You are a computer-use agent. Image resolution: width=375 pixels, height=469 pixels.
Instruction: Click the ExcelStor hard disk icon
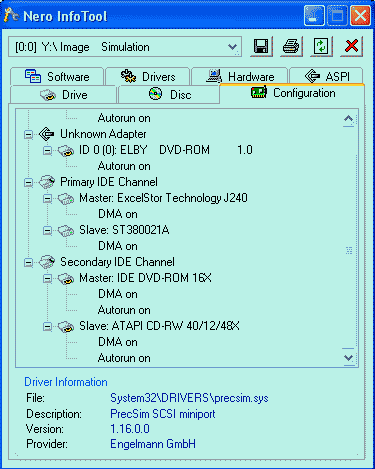66,198
